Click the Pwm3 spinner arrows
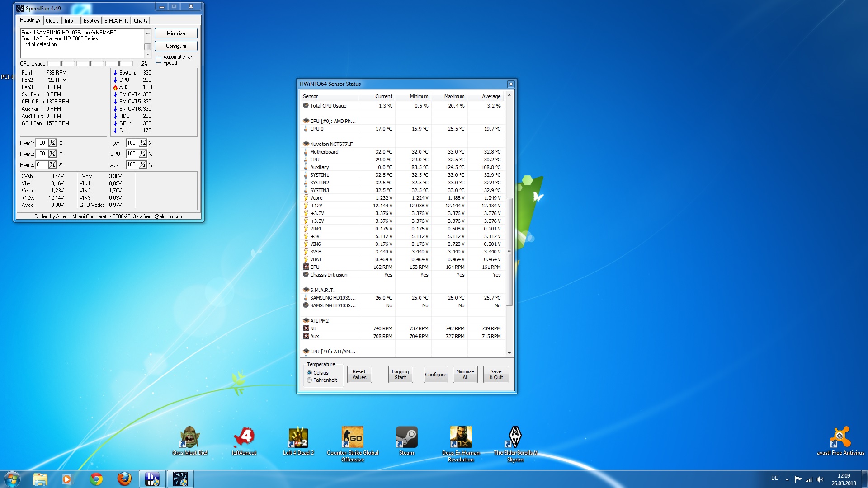This screenshot has height=488, width=868. pos(52,164)
